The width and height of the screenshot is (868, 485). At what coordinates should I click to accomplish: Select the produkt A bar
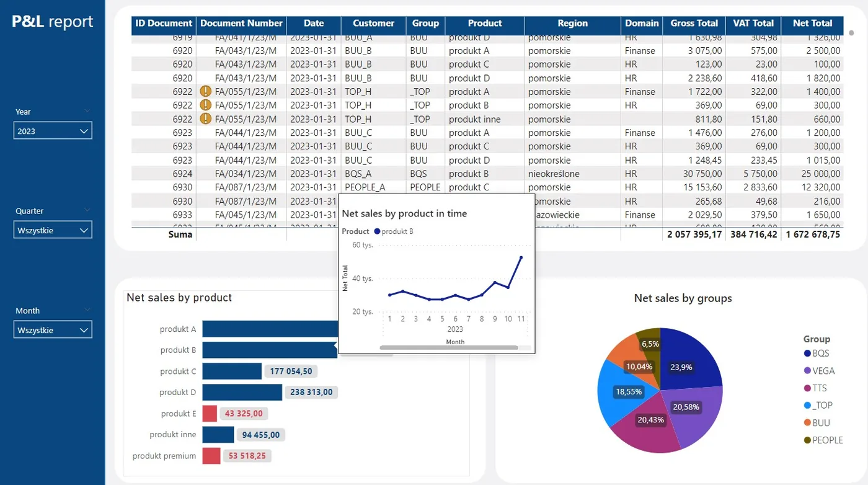(x=270, y=329)
